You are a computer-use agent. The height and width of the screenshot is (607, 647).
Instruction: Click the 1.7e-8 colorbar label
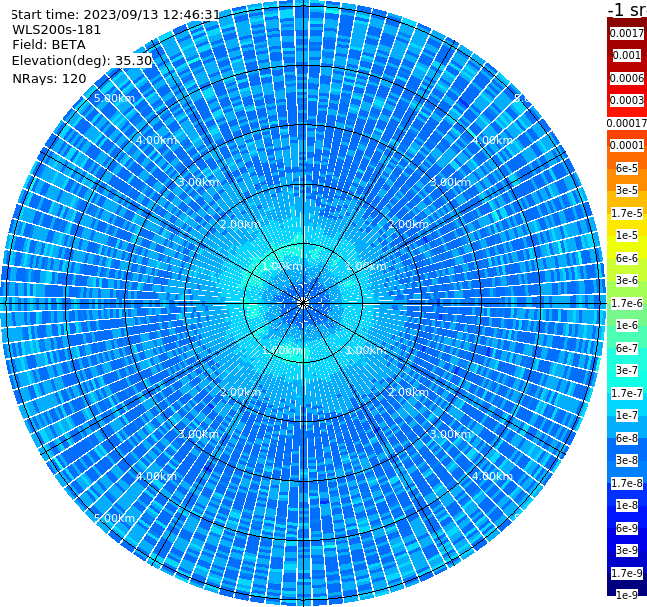pyautogui.click(x=627, y=483)
